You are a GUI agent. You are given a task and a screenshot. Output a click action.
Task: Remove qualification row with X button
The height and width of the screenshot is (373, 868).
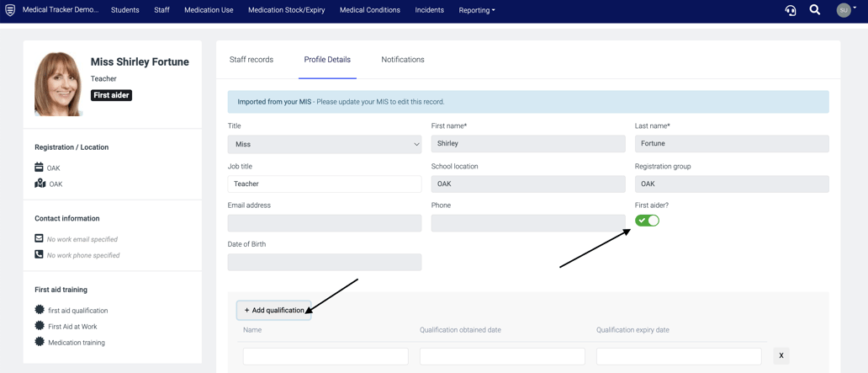(781, 356)
